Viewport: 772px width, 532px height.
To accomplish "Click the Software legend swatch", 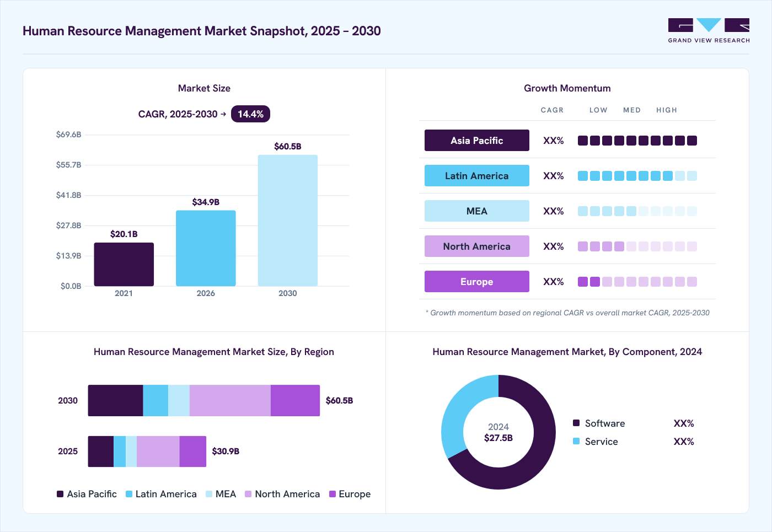I will 576,423.
